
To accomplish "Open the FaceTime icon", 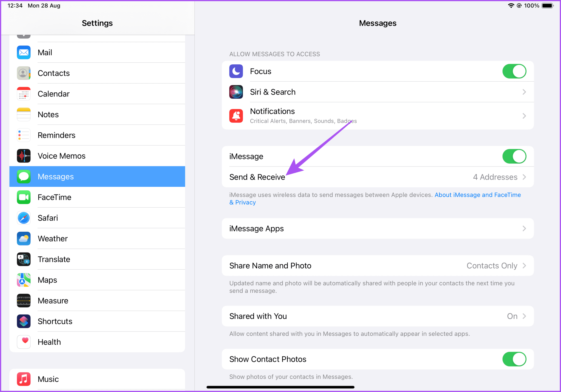I will (24, 197).
